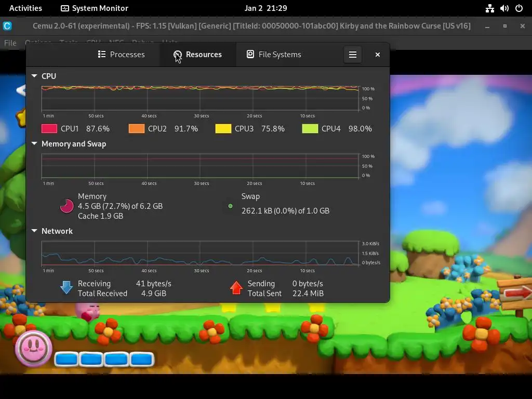Image resolution: width=532 pixels, height=399 pixels.
Task: Minimize the Cemu window
Action: [487, 26]
